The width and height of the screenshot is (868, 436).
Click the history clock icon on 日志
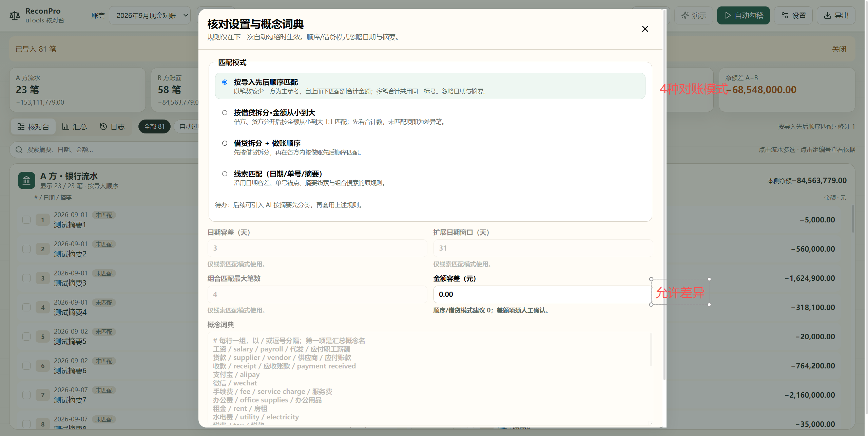point(103,127)
